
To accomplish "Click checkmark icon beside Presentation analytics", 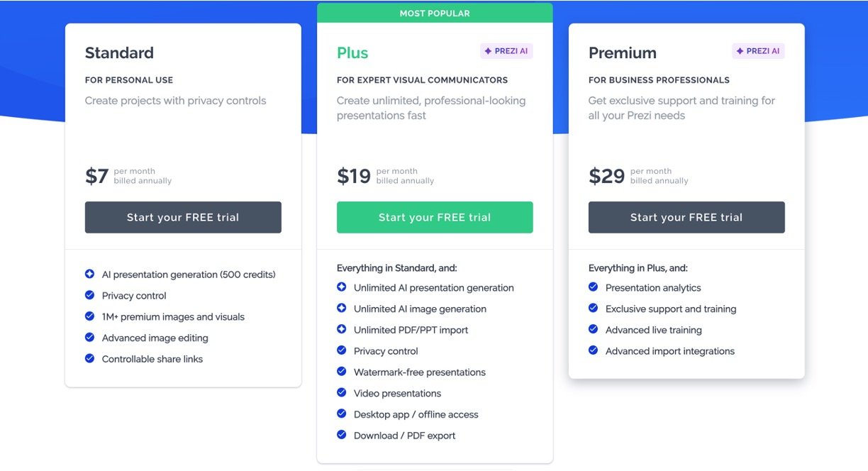I will pyautogui.click(x=593, y=287).
